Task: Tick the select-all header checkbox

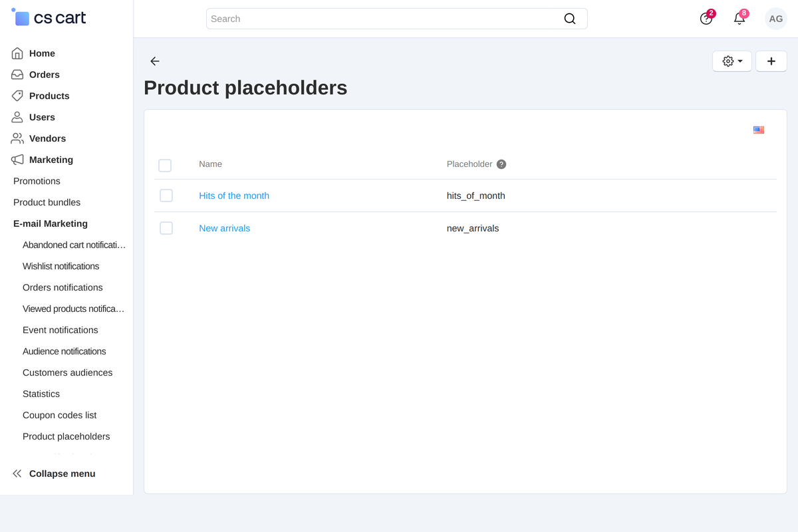Action: (165, 166)
